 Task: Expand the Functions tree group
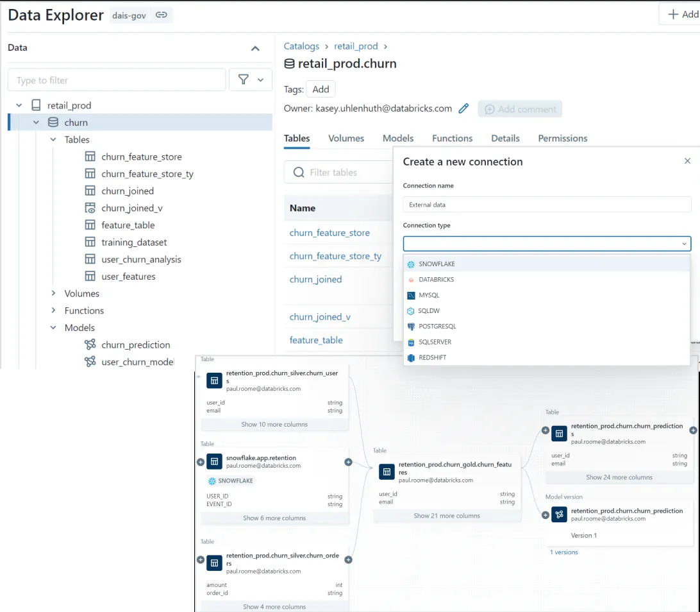tap(53, 310)
